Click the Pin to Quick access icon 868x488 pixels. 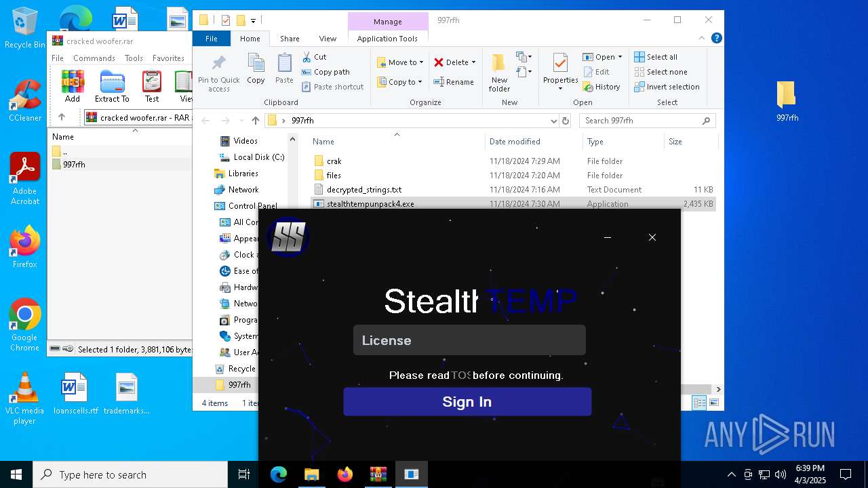218,73
